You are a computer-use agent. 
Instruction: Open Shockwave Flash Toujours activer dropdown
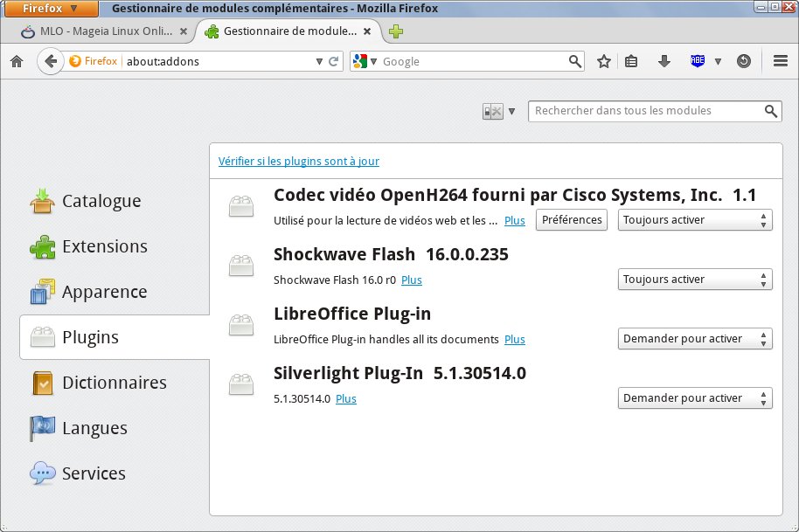(695, 280)
